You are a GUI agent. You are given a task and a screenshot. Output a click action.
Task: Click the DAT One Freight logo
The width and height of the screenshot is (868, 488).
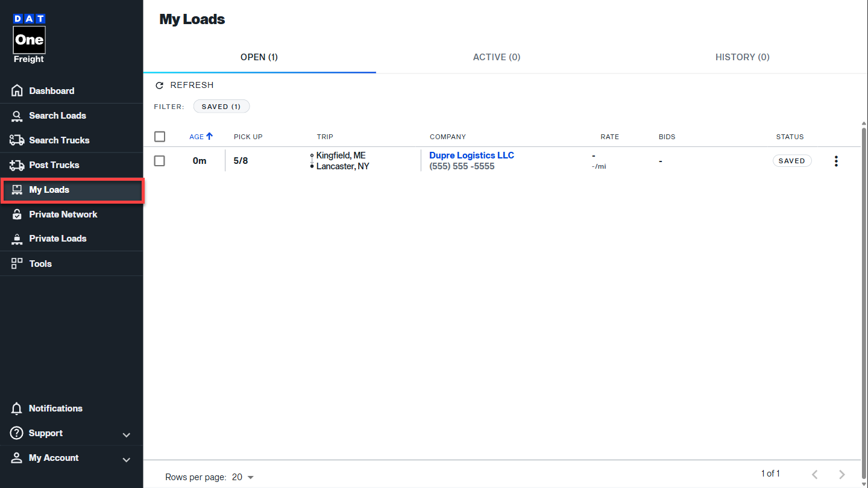[x=29, y=39]
